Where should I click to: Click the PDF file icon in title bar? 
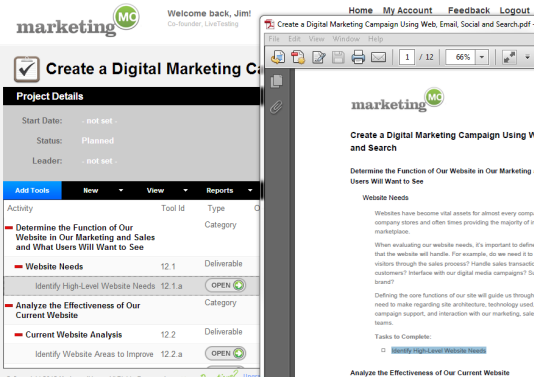point(269,24)
